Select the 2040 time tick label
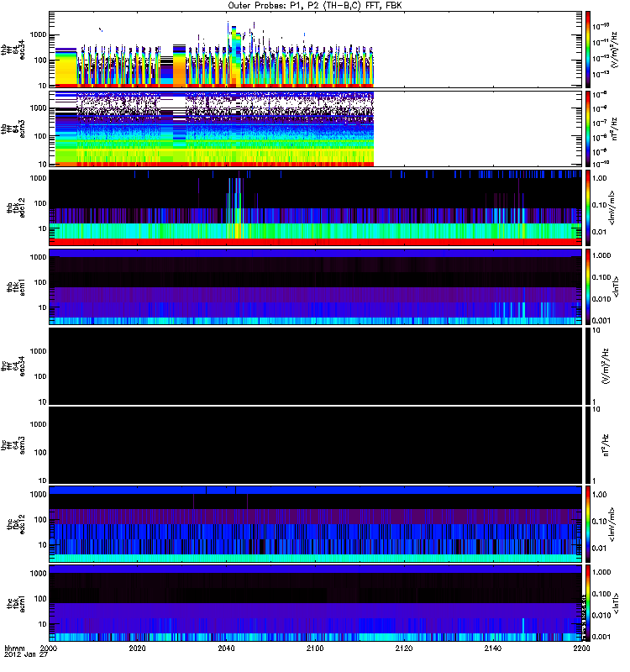630x672 pixels. (226, 649)
